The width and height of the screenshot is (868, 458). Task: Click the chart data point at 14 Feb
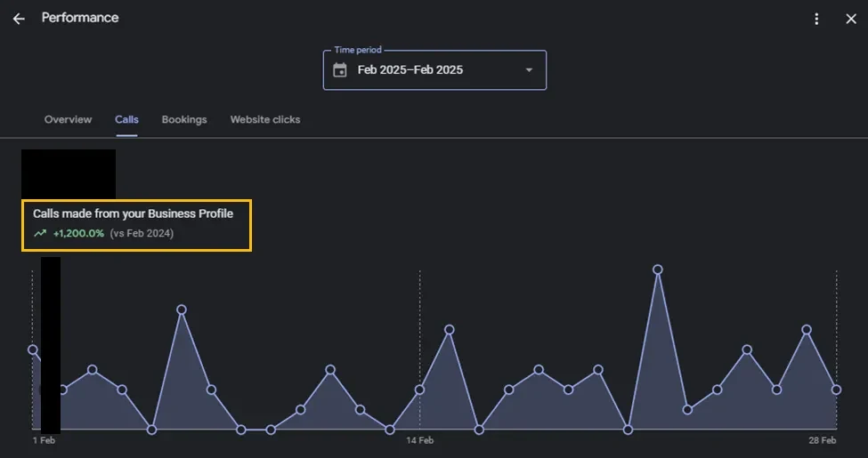[419, 390]
